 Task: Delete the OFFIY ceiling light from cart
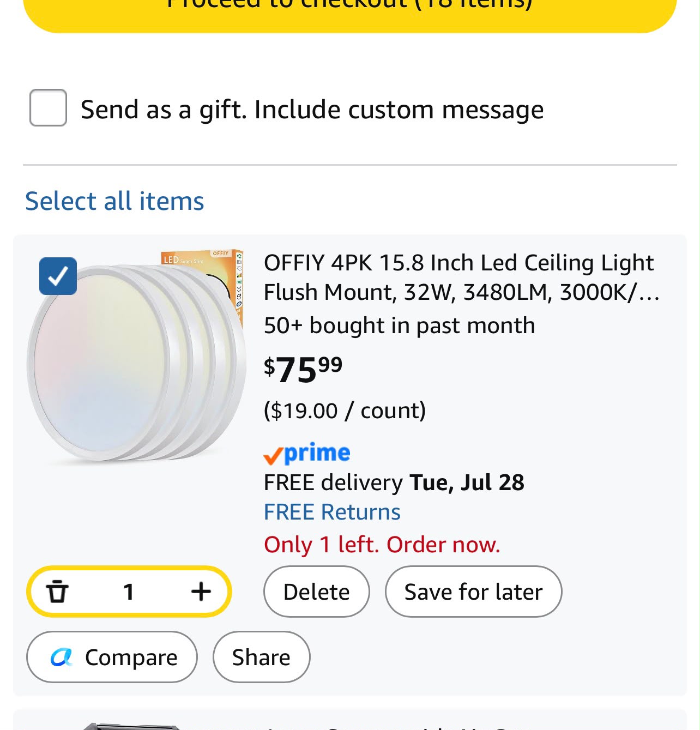pyautogui.click(x=317, y=592)
